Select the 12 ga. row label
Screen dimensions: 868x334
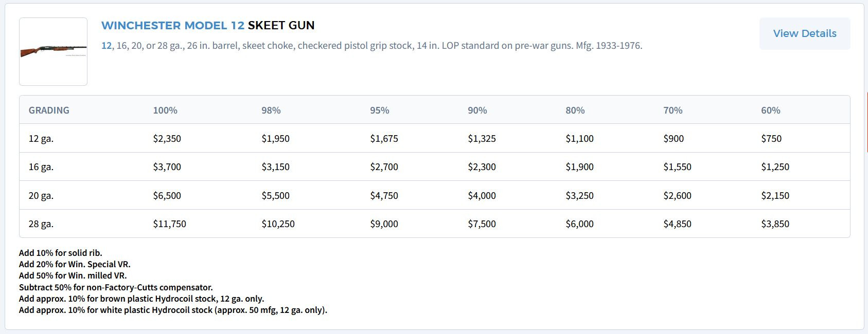(x=41, y=138)
